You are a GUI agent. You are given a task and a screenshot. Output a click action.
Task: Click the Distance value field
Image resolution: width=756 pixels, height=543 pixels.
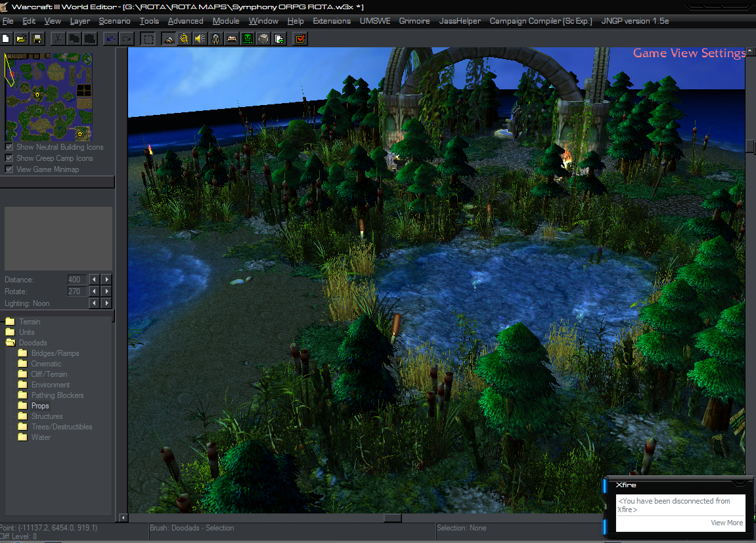pyautogui.click(x=77, y=280)
